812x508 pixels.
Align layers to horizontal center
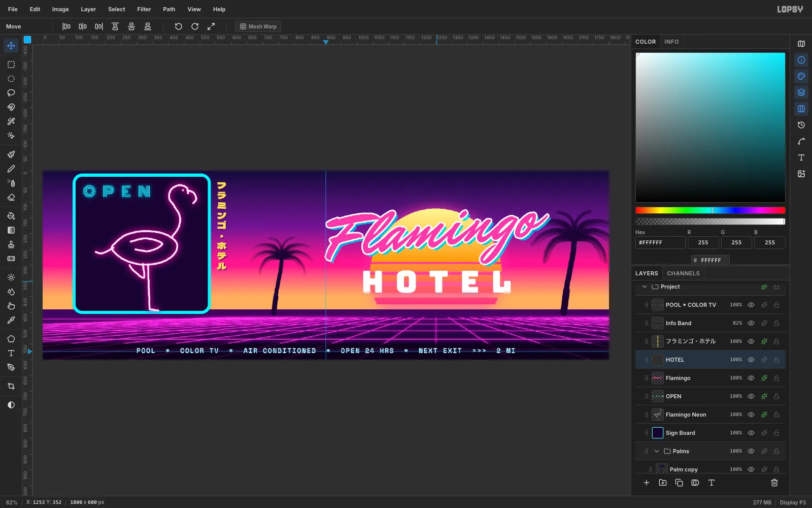(x=83, y=26)
